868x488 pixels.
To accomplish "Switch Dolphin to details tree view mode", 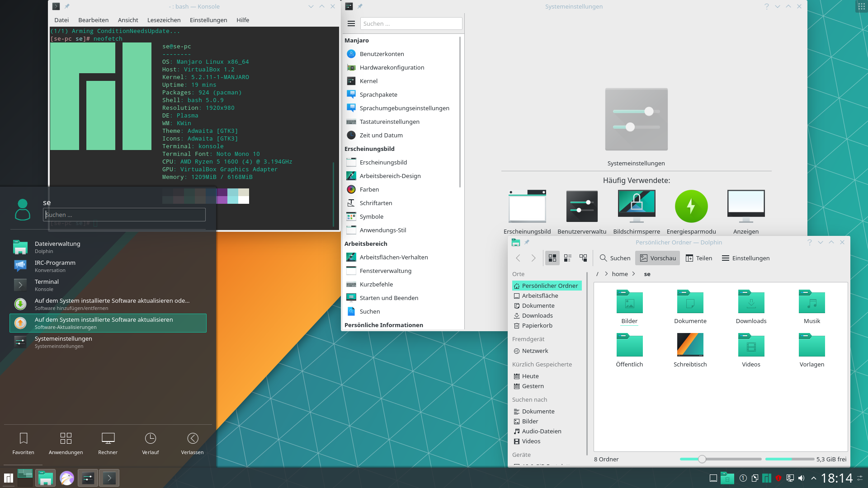I will (583, 258).
